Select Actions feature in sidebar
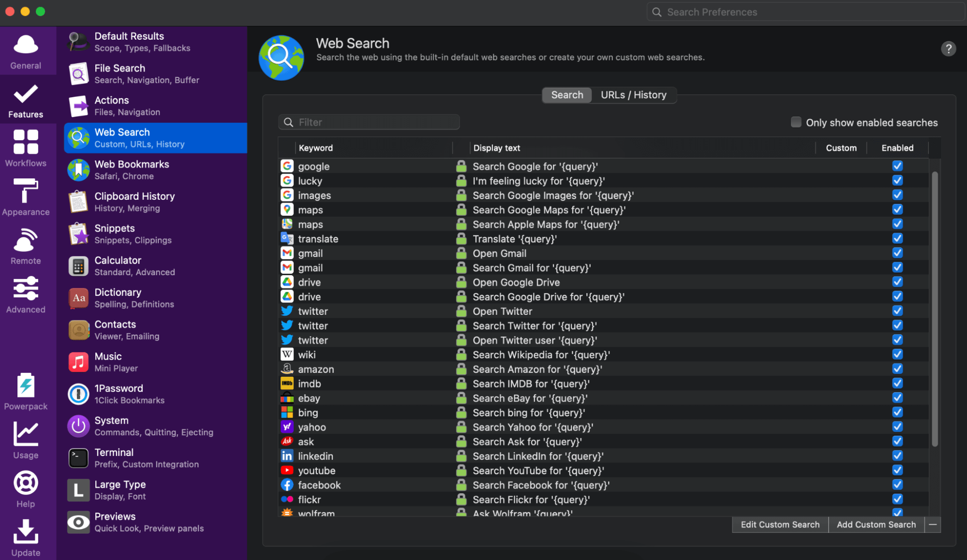The width and height of the screenshot is (967, 560). (x=155, y=106)
